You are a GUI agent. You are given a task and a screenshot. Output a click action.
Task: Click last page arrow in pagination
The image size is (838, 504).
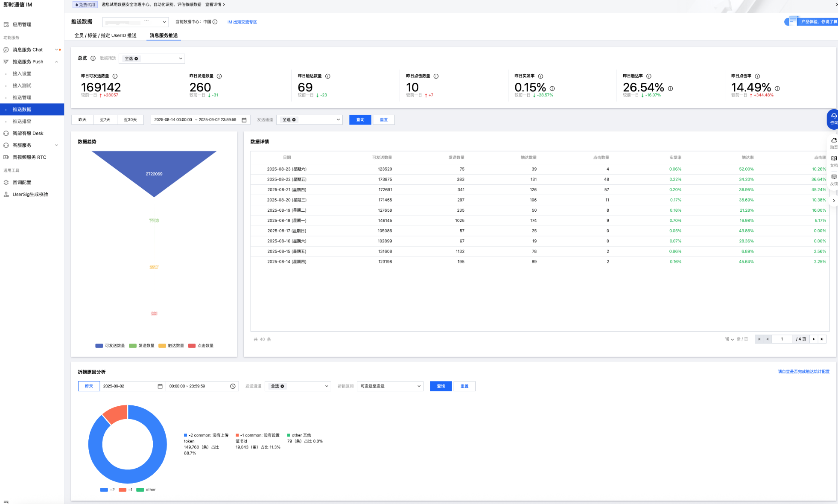[x=822, y=339]
